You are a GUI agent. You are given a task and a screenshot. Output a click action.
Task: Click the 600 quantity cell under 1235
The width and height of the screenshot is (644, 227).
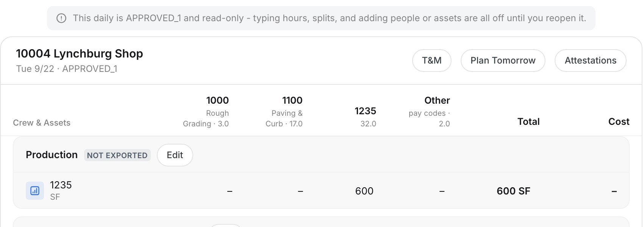pyautogui.click(x=364, y=191)
